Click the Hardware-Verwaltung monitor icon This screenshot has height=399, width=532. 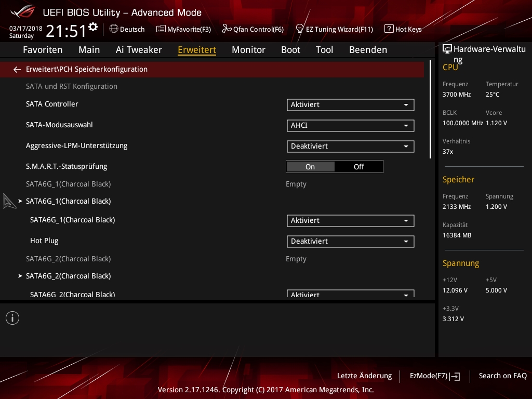coord(447,49)
